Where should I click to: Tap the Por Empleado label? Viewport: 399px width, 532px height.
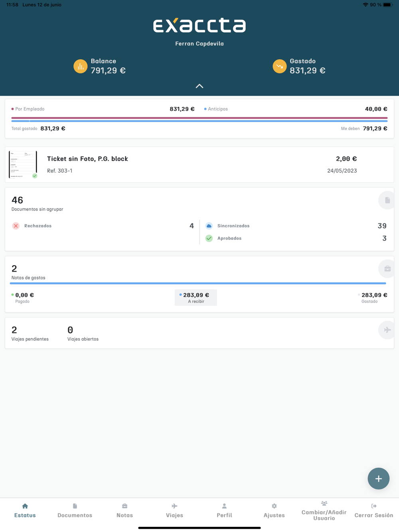30,109
